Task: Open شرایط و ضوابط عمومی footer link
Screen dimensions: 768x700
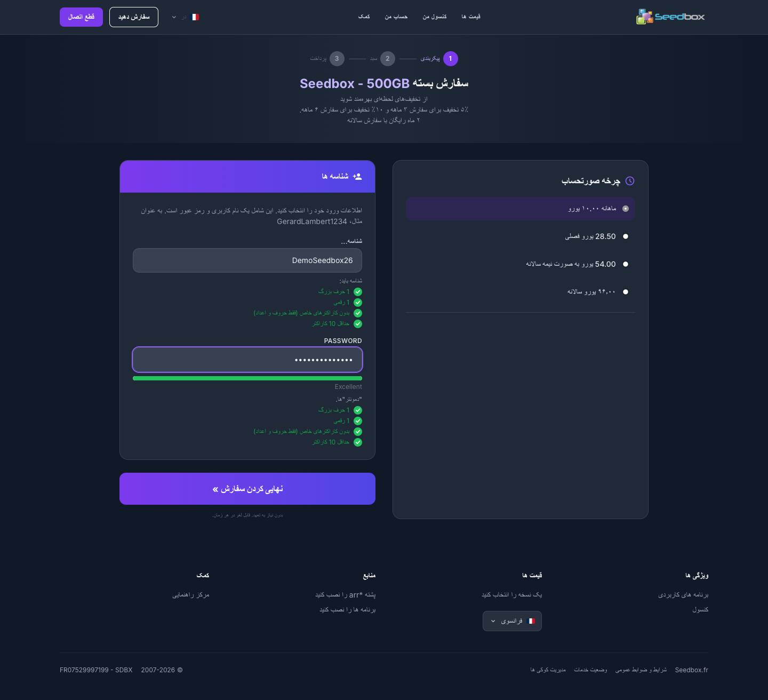Action: [641, 670]
